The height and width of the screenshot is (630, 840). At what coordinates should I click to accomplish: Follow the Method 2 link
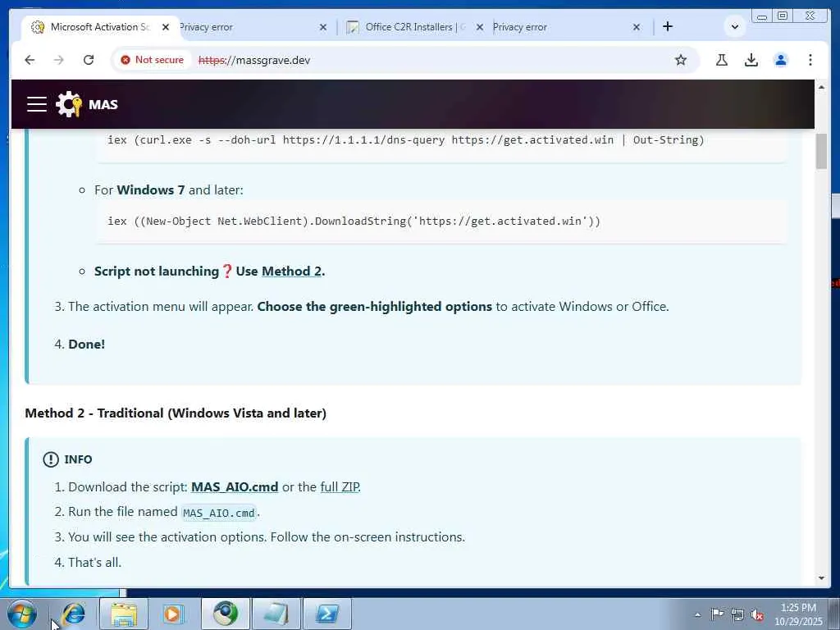[291, 271]
